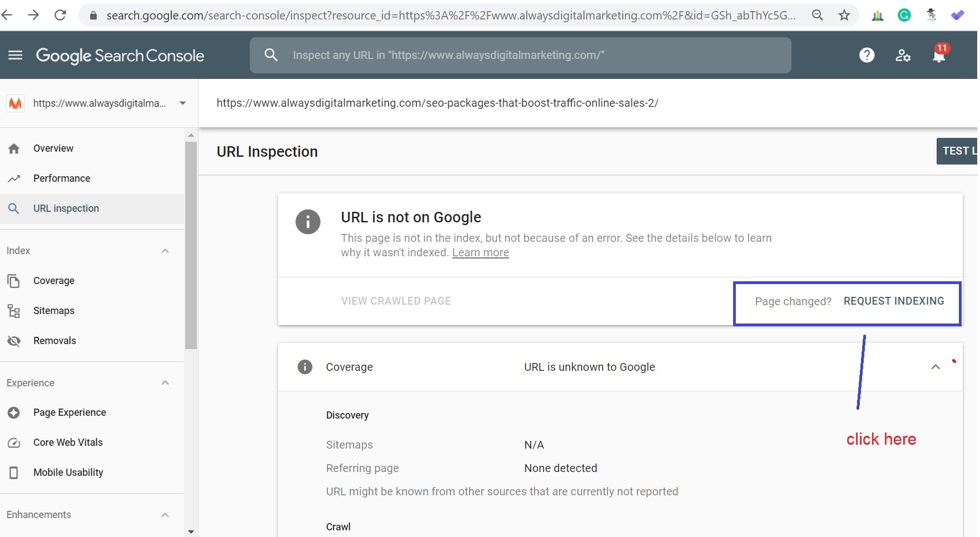This screenshot has width=980, height=537.
Task: Click the Performance trend-line icon
Action: click(x=14, y=178)
